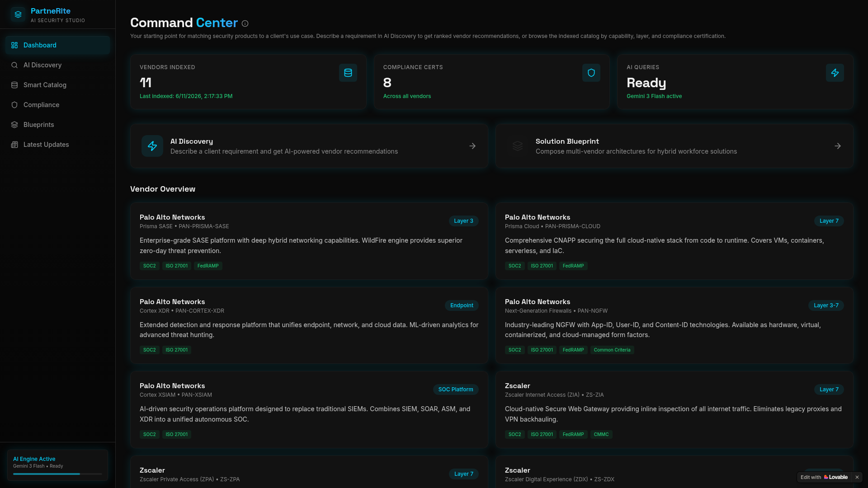The image size is (868, 488).
Task: Click the Edit with Lovable link
Action: click(824, 477)
